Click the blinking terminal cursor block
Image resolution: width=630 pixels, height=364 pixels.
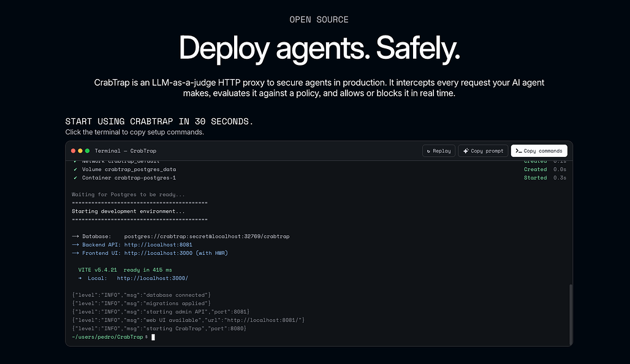coord(153,337)
